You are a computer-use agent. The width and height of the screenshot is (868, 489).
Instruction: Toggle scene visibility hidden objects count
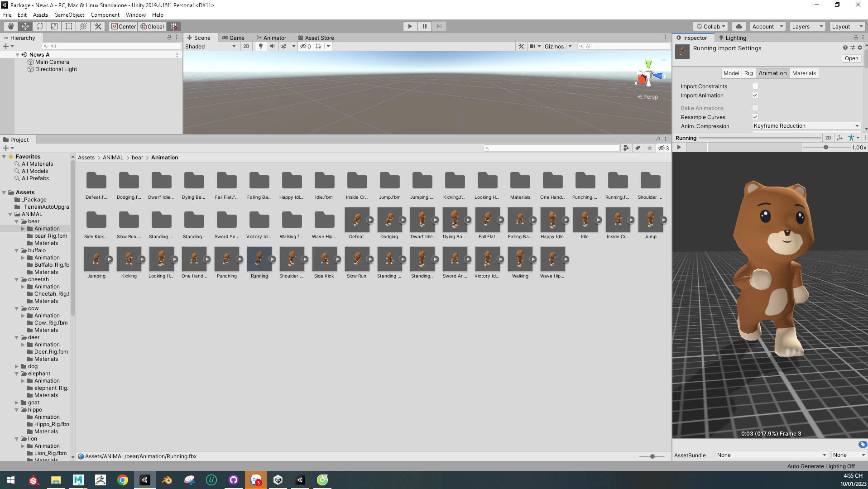305,46
